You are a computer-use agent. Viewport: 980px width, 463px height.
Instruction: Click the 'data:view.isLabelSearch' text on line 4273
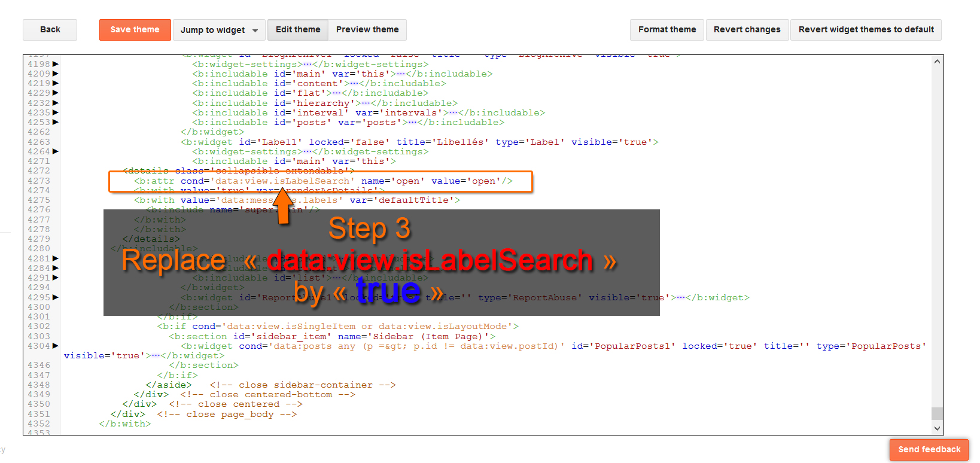point(282,181)
